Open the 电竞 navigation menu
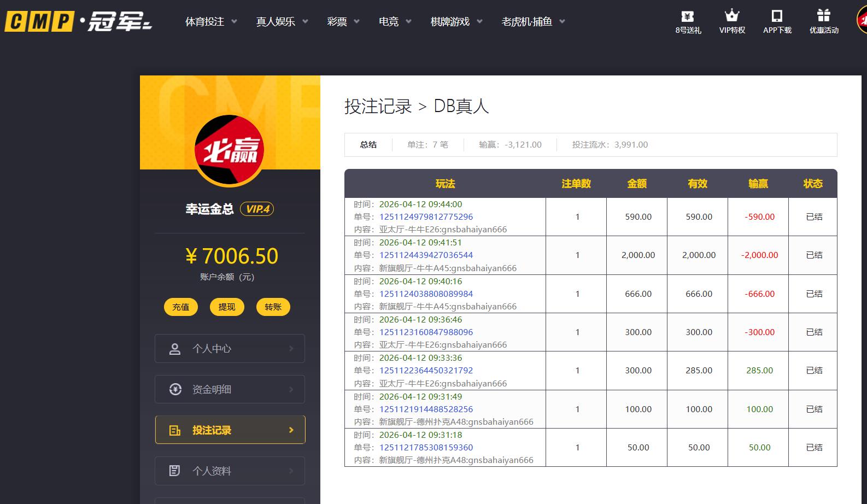This screenshot has height=504, width=867. click(x=395, y=22)
